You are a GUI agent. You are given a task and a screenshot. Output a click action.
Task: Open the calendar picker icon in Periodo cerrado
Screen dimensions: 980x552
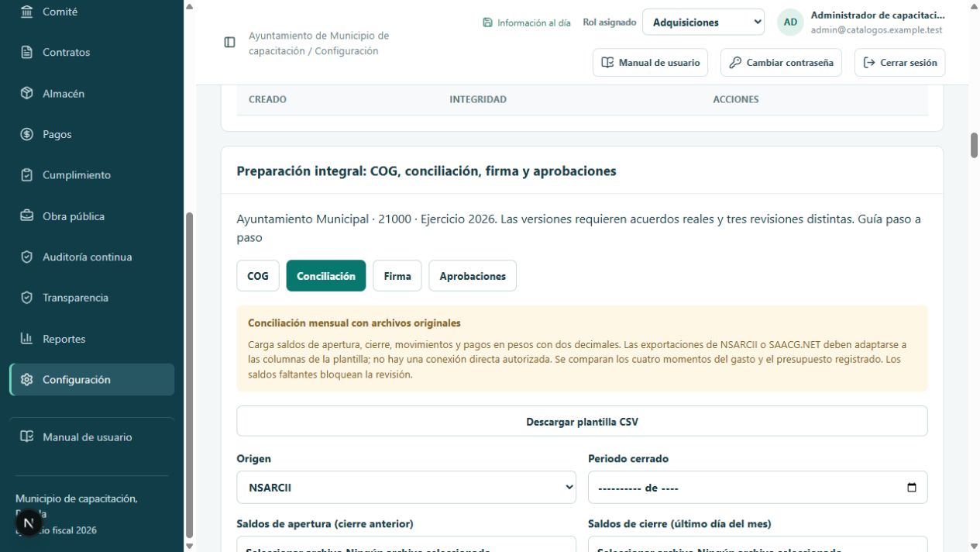(912, 488)
